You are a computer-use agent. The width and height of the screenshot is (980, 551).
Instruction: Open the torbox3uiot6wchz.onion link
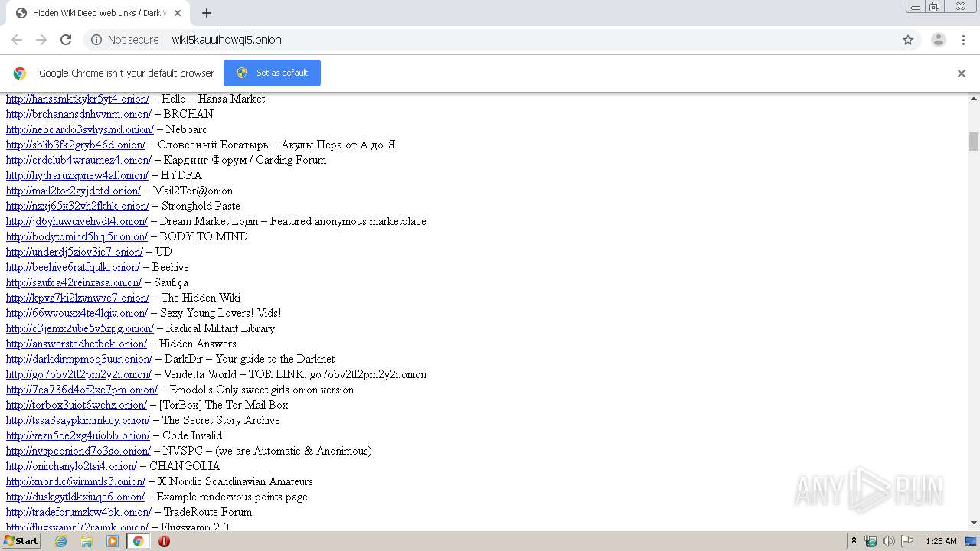click(x=77, y=405)
